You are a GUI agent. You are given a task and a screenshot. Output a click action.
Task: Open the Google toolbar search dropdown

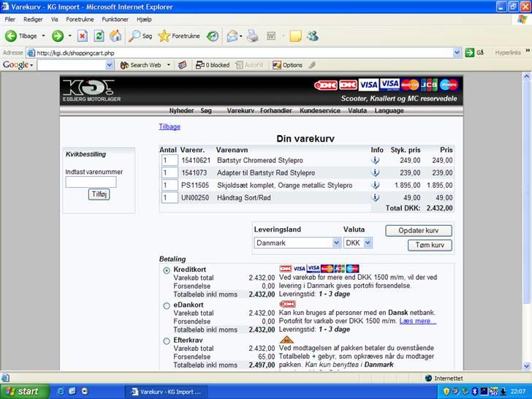coord(110,65)
